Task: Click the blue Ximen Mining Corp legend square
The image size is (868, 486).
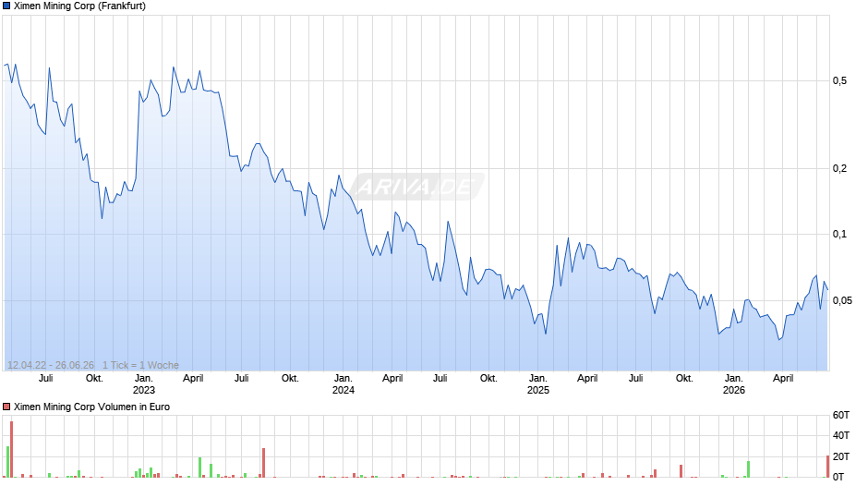Action: 6,6
